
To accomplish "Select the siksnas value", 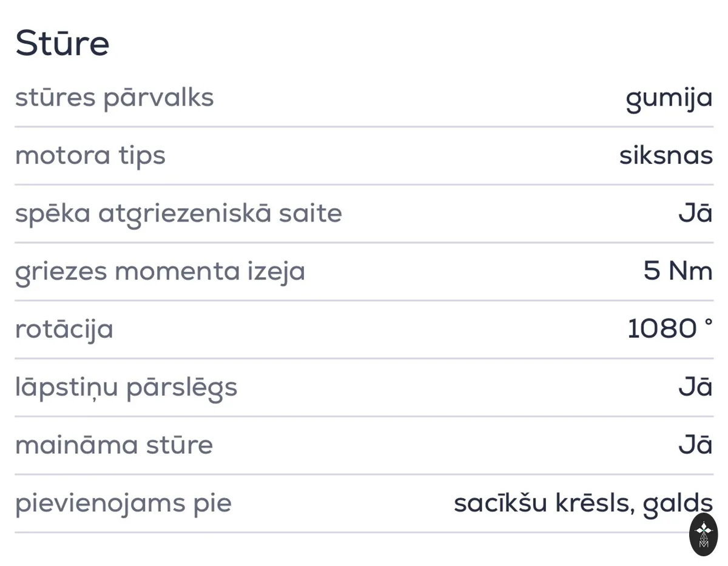I will click(x=666, y=156).
